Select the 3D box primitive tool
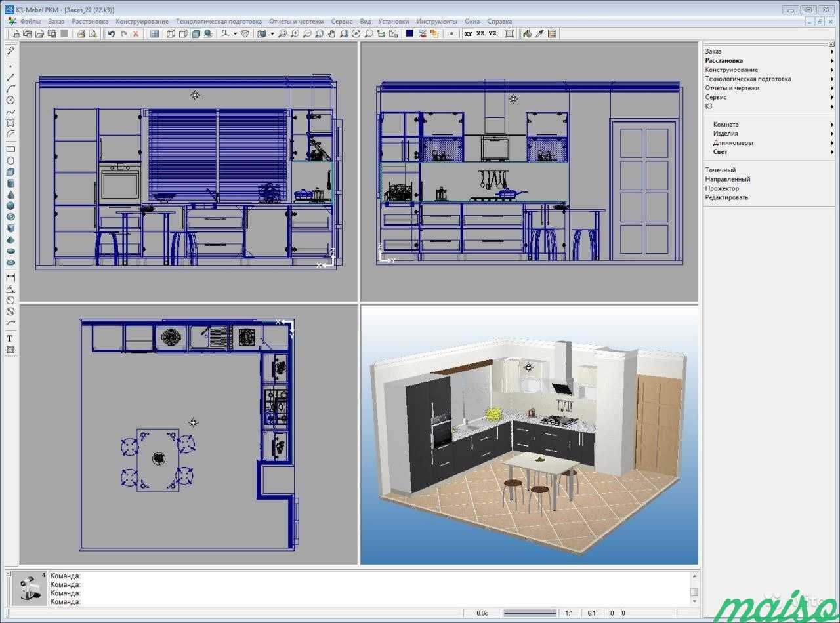Image resolution: width=840 pixels, height=623 pixels. pyautogui.click(x=10, y=172)
